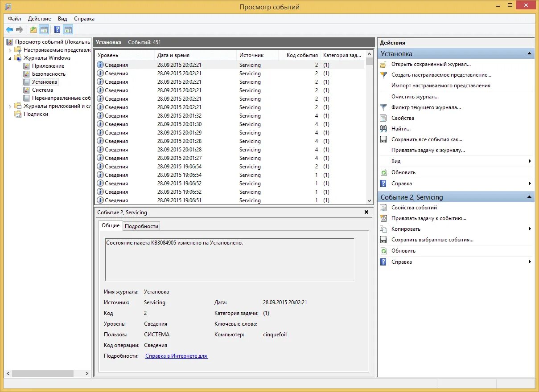Open the Файл menu
This screenshot has height=392, width=539.
tap(14, 19)
